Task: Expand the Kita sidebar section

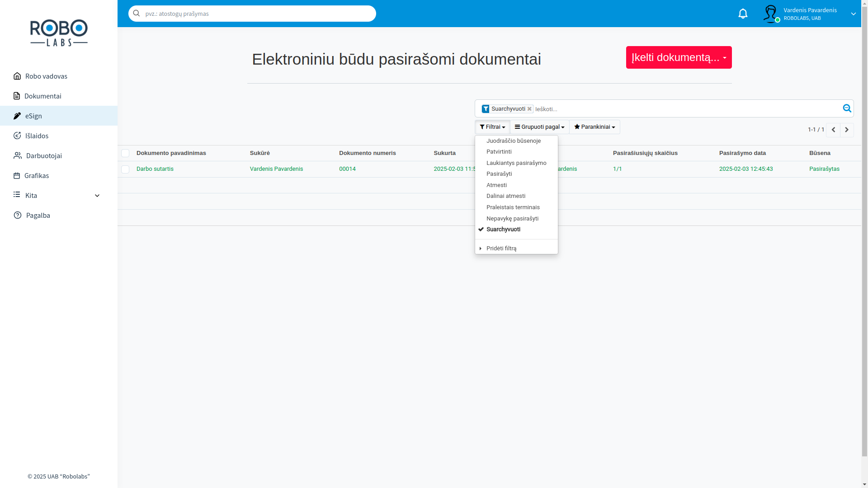Action: click(x=59, y=195)
